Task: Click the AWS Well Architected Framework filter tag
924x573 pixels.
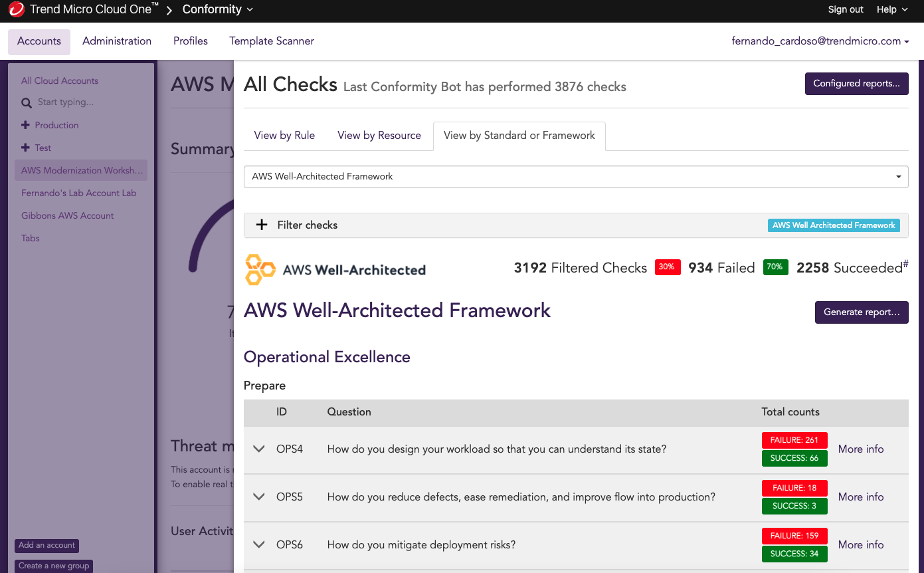Action: [x=834, y=225]
